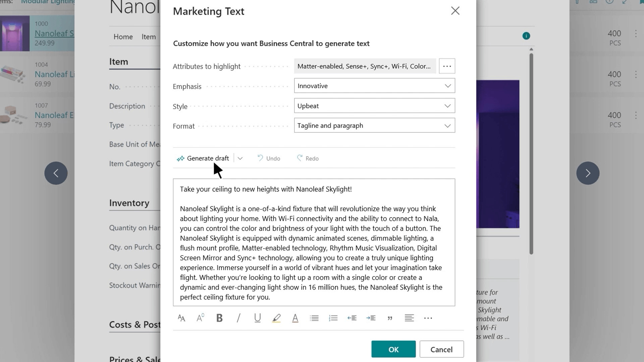644x362 pixels.
Task: Open the Format dropdown list
Action: (x=374, y=126)
